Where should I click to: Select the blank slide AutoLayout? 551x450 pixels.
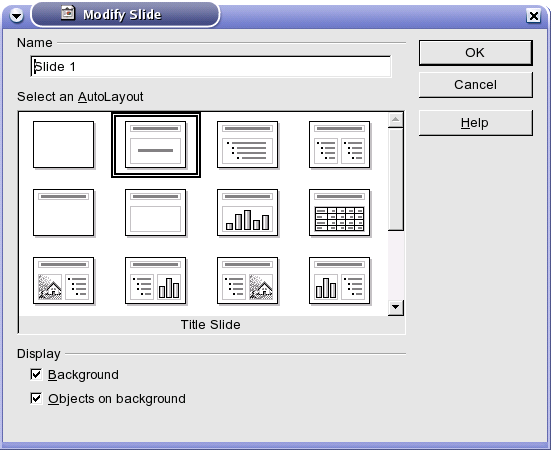[x=64, y=145]
